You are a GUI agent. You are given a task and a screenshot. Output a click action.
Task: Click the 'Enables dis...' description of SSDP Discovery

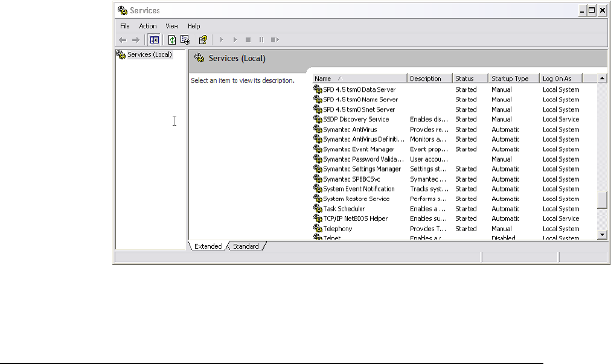[429, 120]
